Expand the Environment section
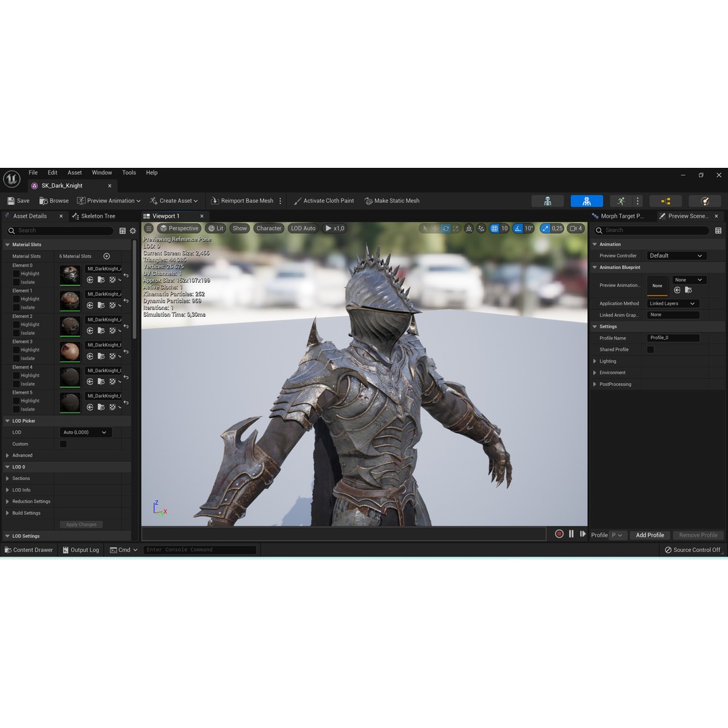Screen dimensions: 728x728 [595, 373]
